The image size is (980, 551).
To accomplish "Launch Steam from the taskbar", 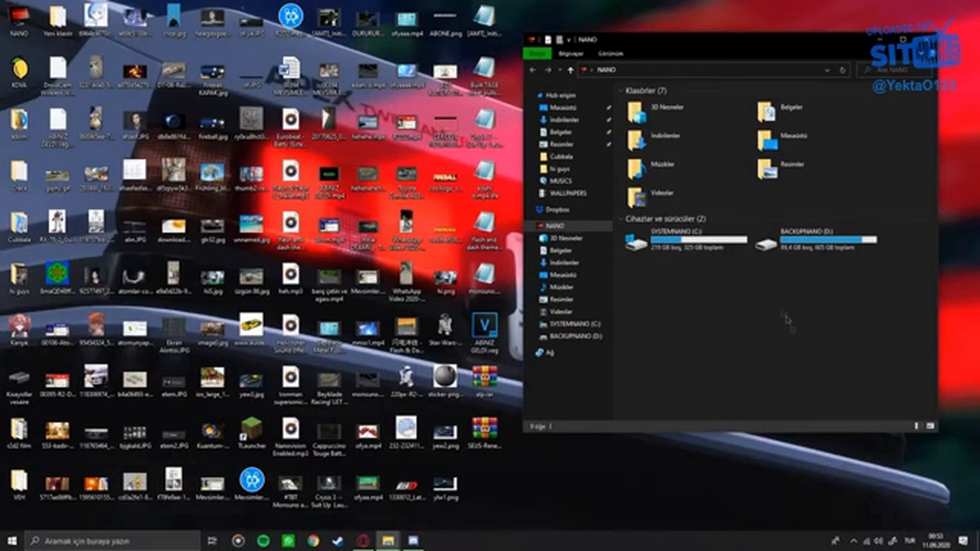I will pos(337,541).
